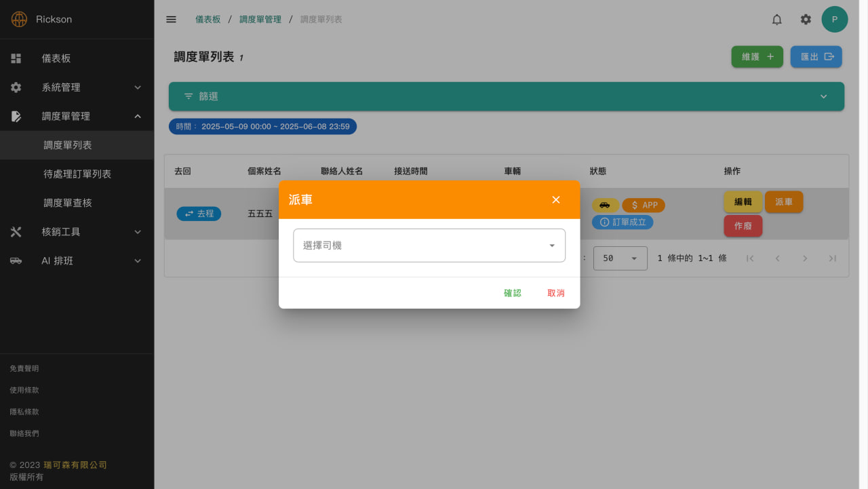Click the car status chip icon

click(x=605, y=205)
